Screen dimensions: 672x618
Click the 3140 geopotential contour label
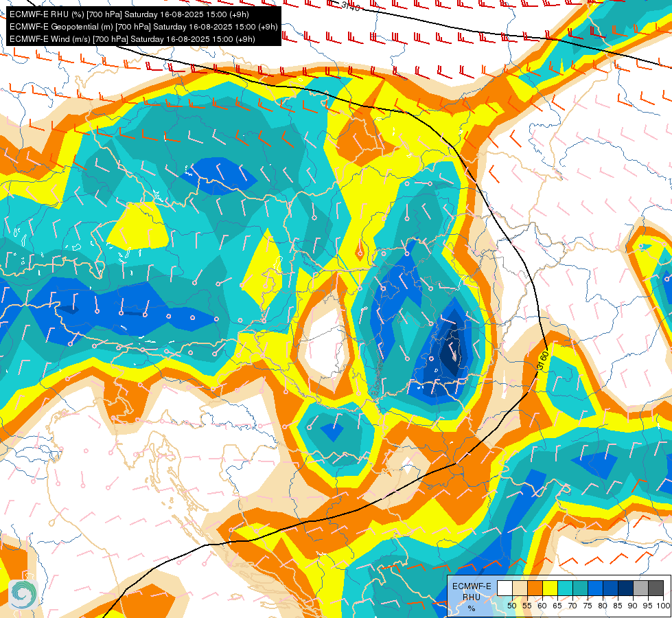pyautogui.click(x=351, y=6)
